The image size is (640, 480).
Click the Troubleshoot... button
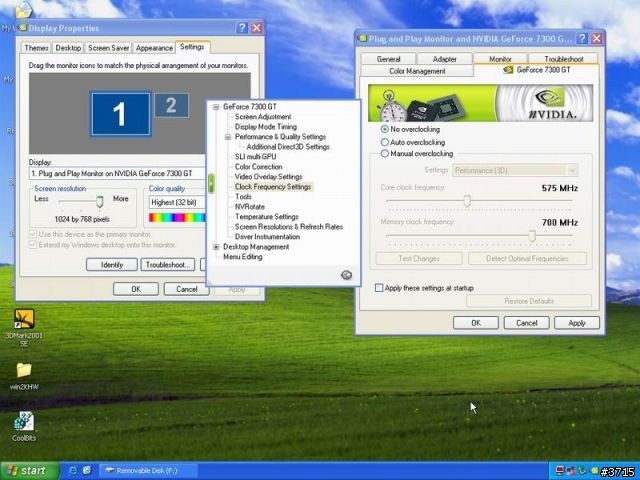click(168, 264)
